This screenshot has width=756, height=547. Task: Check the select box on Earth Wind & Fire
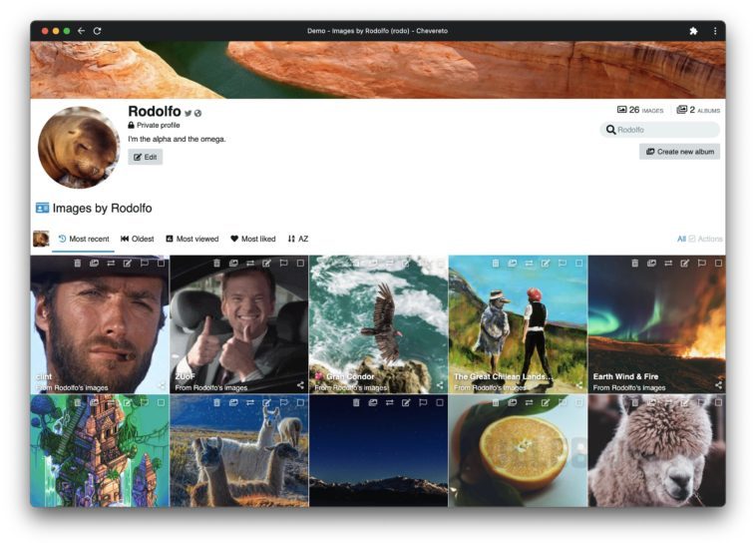[718, 264]
